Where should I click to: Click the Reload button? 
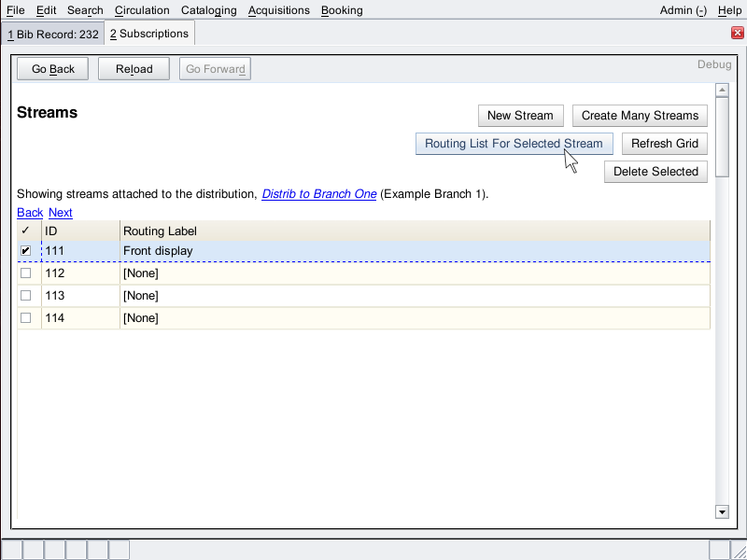click(134, 69)
